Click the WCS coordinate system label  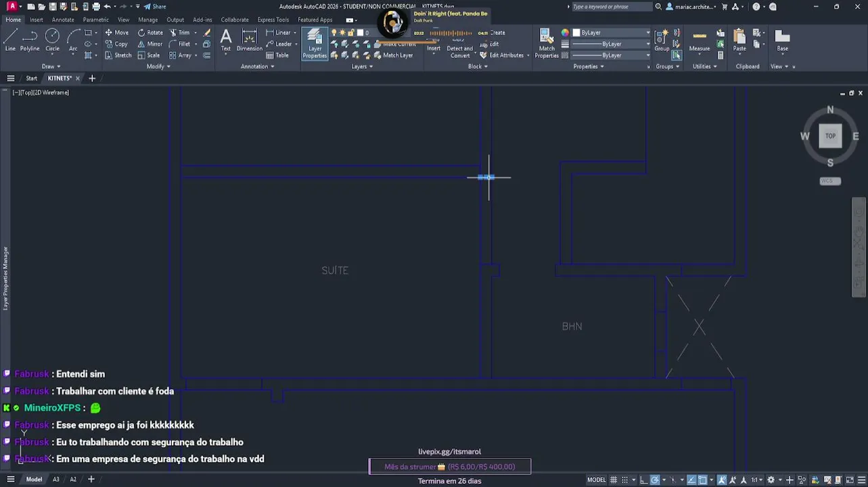pos(830,181)
